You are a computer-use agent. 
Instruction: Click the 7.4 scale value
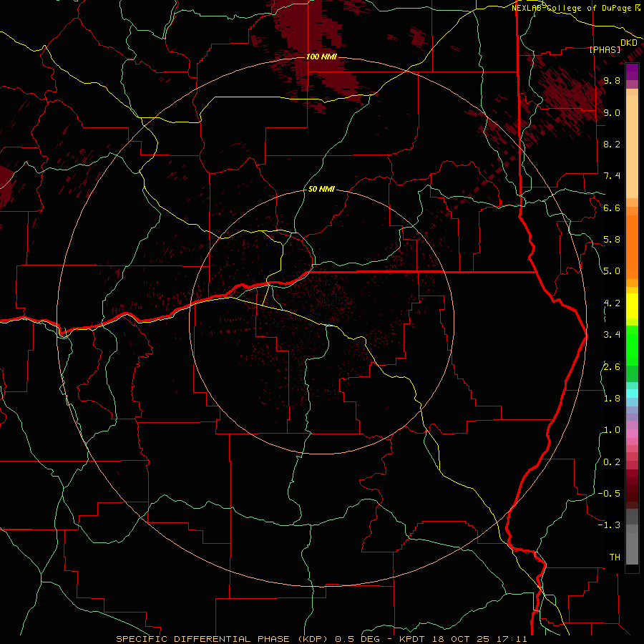click(x=612, y=176)
